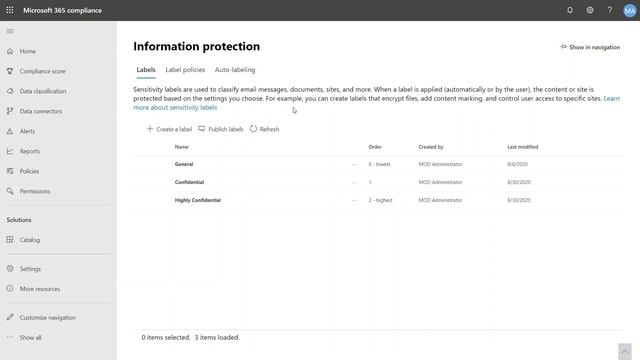Image resolution: width=640 pixels, height=360 pixels.
Task: Click Show all in sidebar
Action: (x=31, y=338)
